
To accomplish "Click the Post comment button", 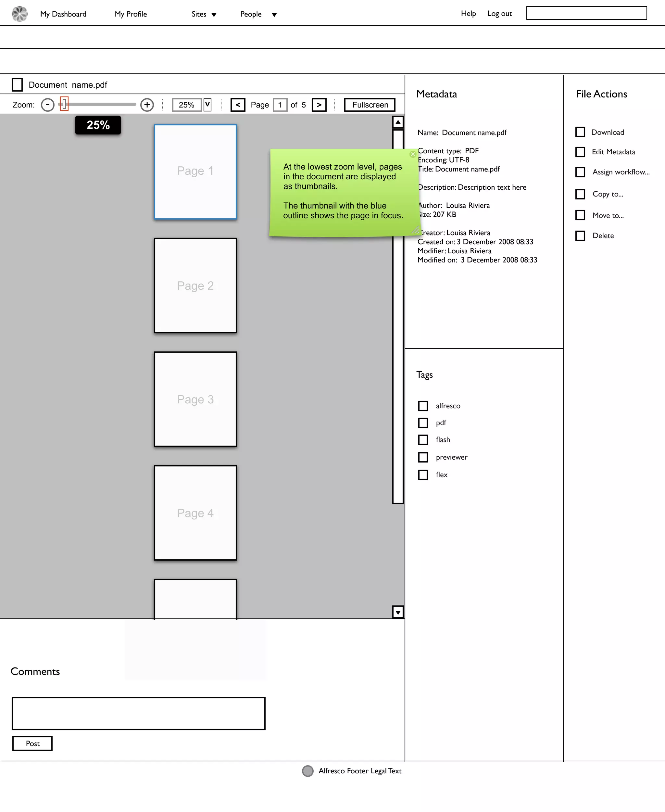I will coord(32,743).
